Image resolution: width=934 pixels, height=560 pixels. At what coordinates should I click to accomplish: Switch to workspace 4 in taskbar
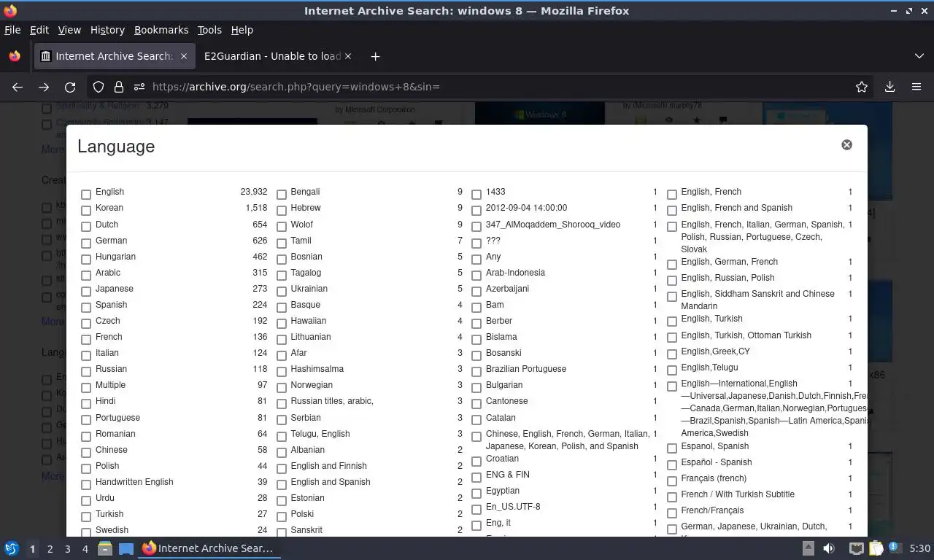(85, 549)
